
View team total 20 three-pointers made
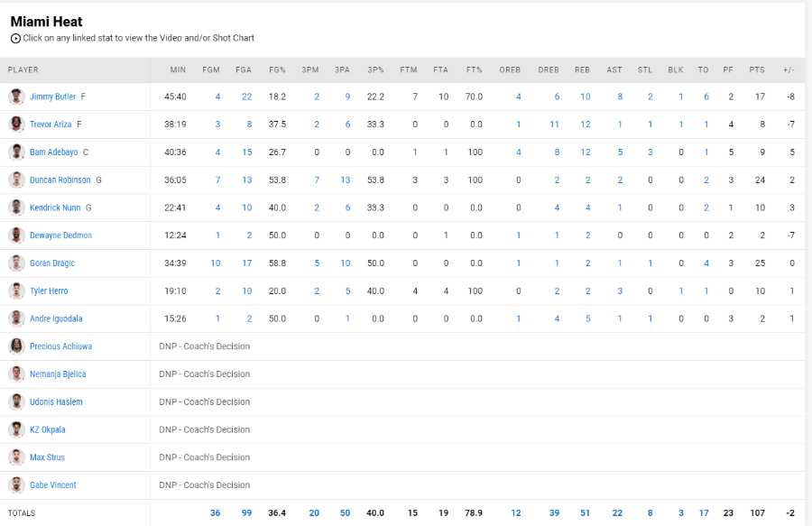pyautogui.click(x=314, y=513)
